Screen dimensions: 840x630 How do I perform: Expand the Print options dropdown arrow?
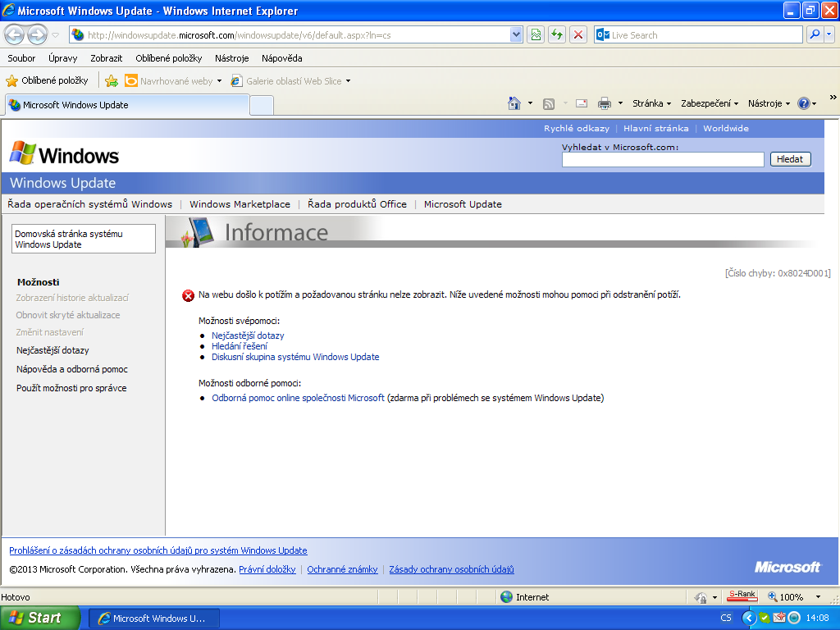pos(620,103)
